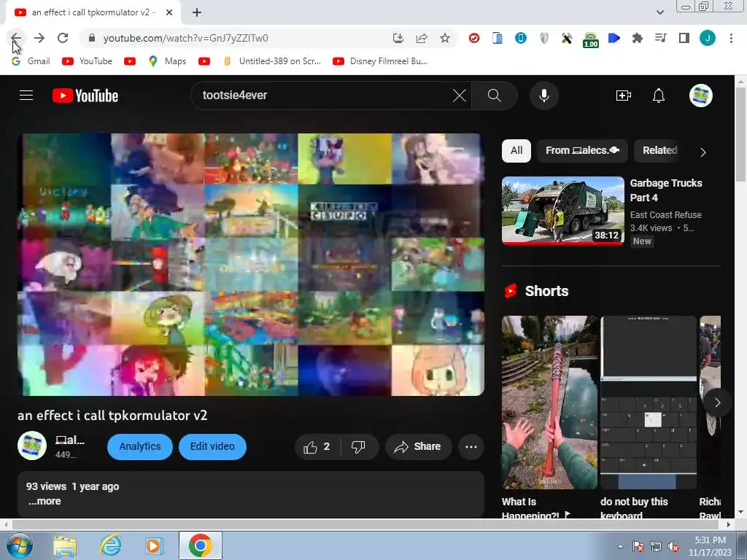Screen dimensions: 747x560
Task: Open the channel avatar below video title
Action: coord(32,446)
